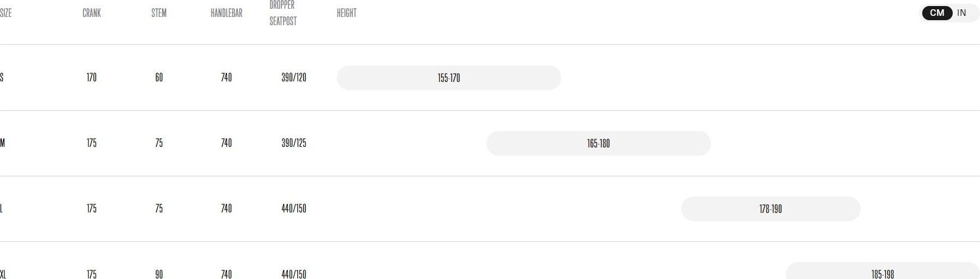Viewport: 980px width, 279px height.
Task: Click the STEM column header
Action: [159, 13]
